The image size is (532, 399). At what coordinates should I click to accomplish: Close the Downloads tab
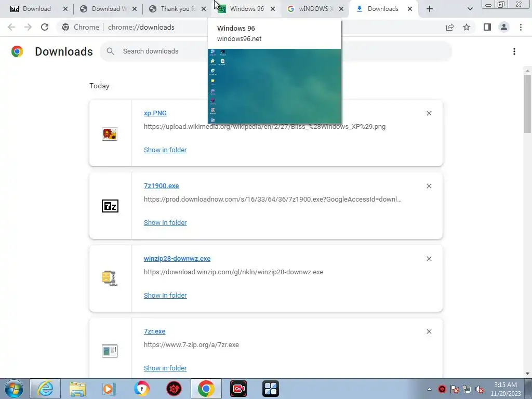tap(410, 9)
